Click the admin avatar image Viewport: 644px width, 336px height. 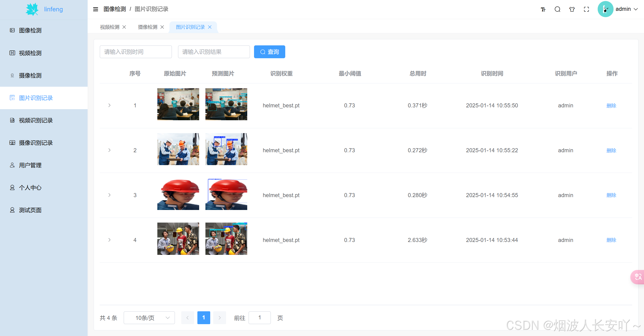click(x=605, y=9)
